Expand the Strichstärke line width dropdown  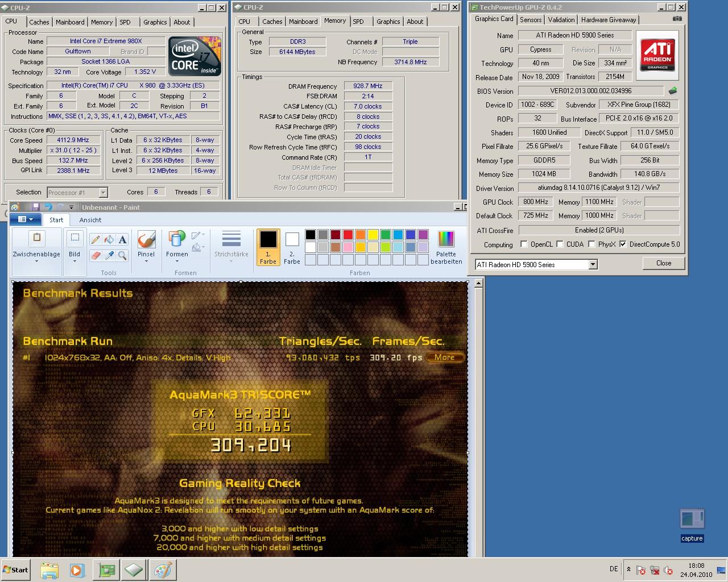231,247
